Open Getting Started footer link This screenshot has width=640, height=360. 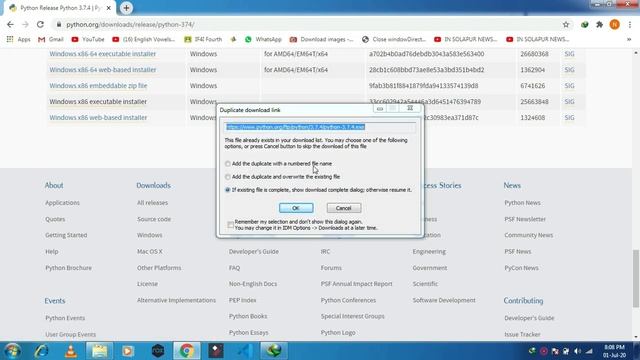pos(66,235)
